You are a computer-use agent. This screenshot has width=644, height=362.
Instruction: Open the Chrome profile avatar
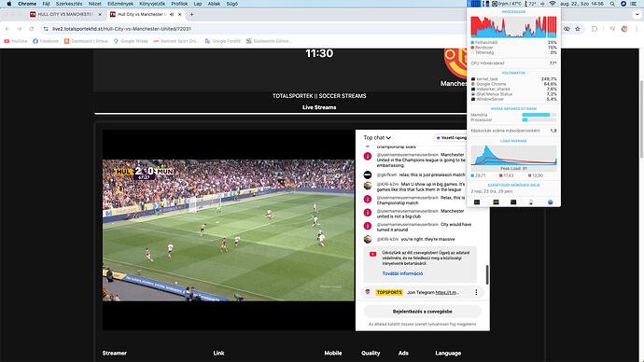point(624,29)
